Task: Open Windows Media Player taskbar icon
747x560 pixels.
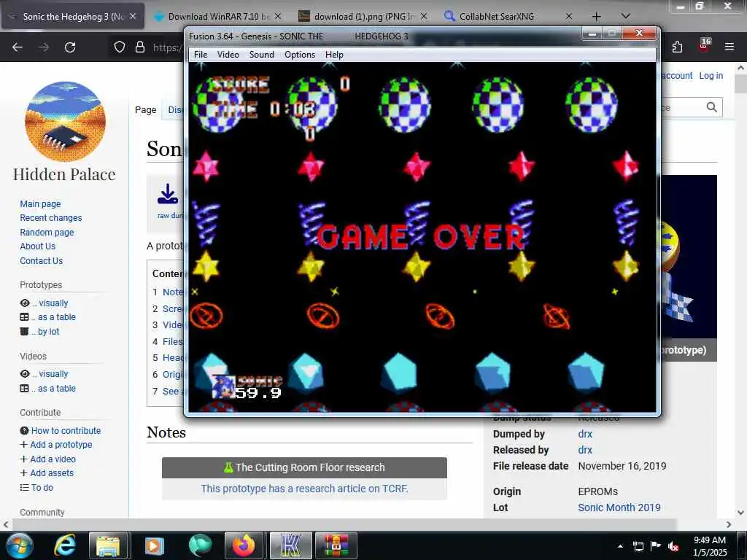Action: (154, 545)
